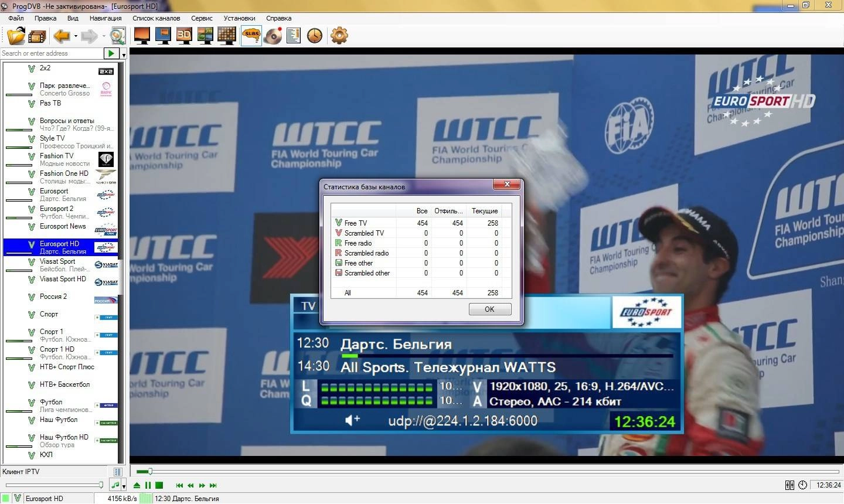Expand the address bar dropdown arrow

[124, 55]
